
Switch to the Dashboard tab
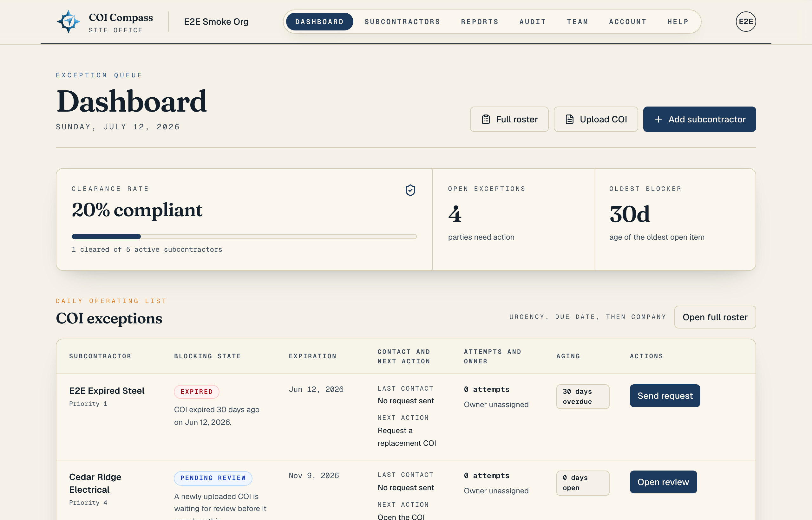319,22
